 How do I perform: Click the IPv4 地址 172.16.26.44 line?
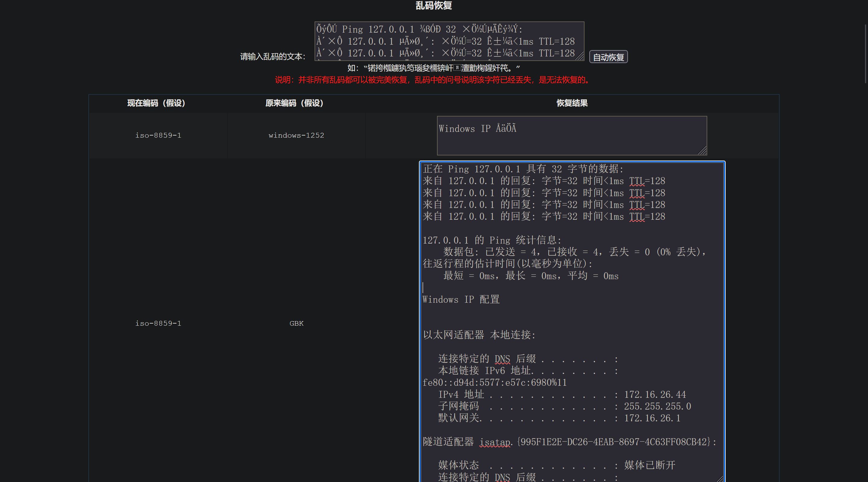(562, 394)
